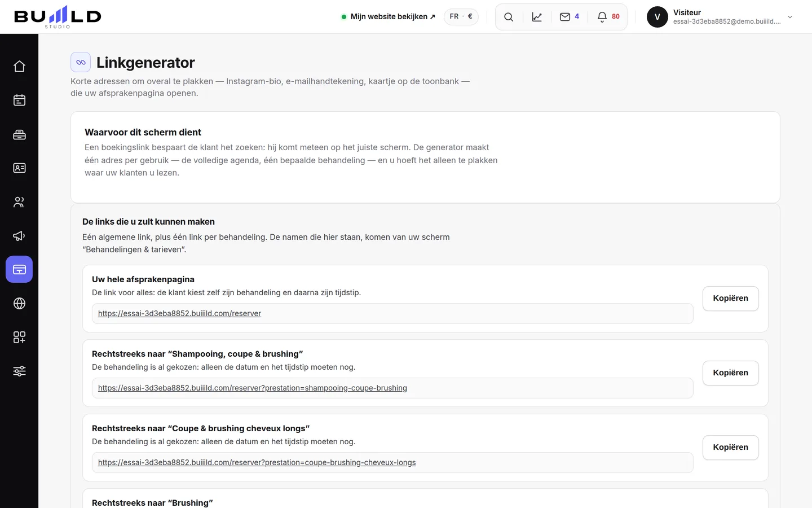The width and height of the screenshot is (812, 508).
Task: Open the mail inbox with 4 messages
Action: tap(569, 17)
